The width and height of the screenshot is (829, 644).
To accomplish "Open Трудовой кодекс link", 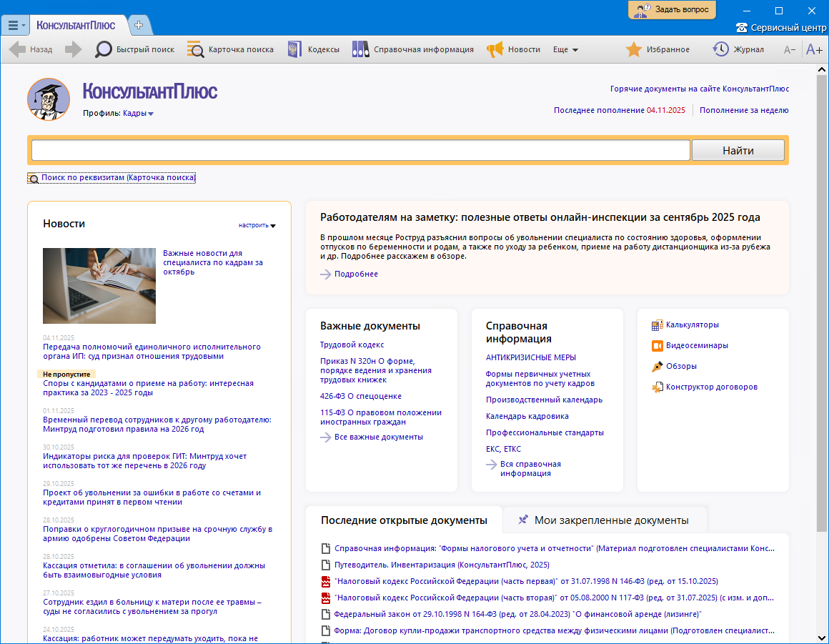I will coord(352,345).
